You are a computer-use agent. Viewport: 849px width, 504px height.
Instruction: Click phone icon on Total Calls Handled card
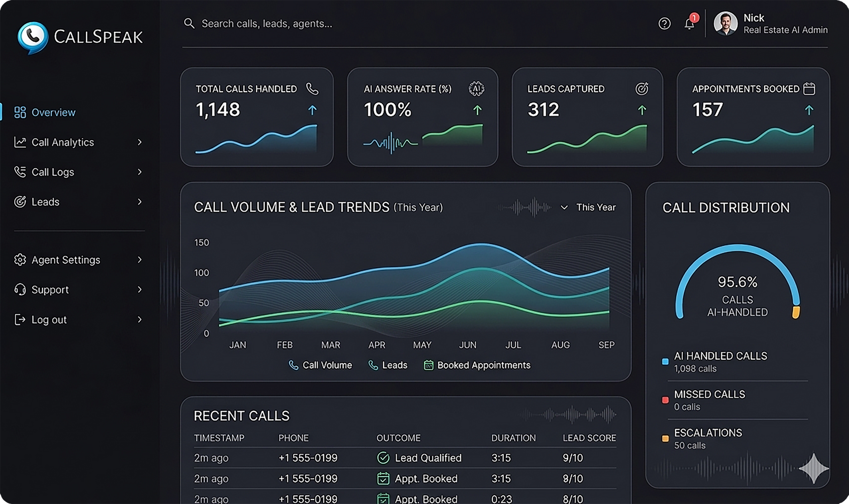click(312, 89)
